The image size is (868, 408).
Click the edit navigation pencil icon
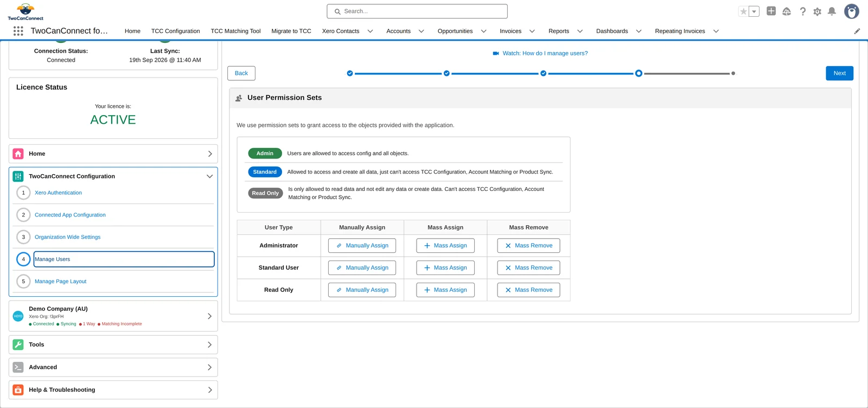click(x=857, y=31)
